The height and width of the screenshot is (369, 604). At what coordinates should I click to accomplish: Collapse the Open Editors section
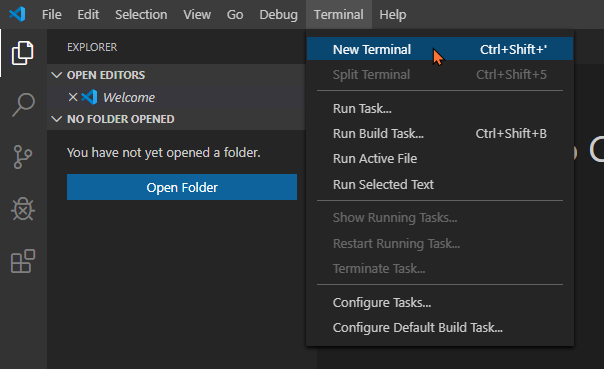57,75
